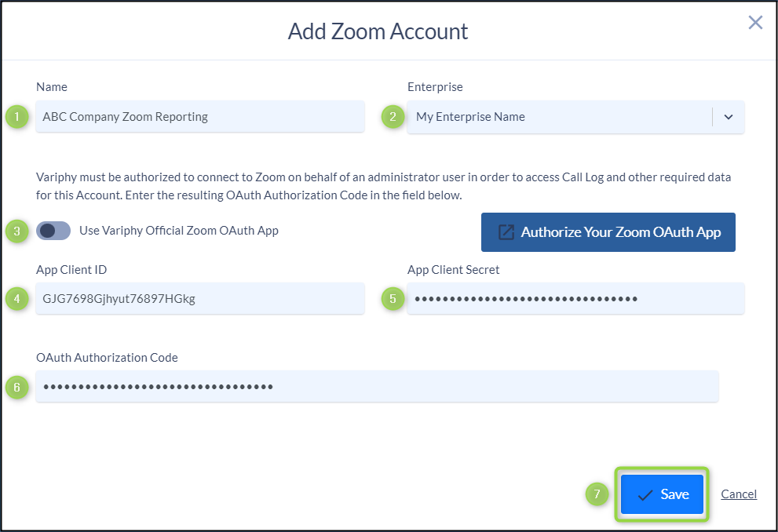The image size is (778, 532).
Task: Click the OAuth Authorization Code label
Action: click(x=108, y=358)
